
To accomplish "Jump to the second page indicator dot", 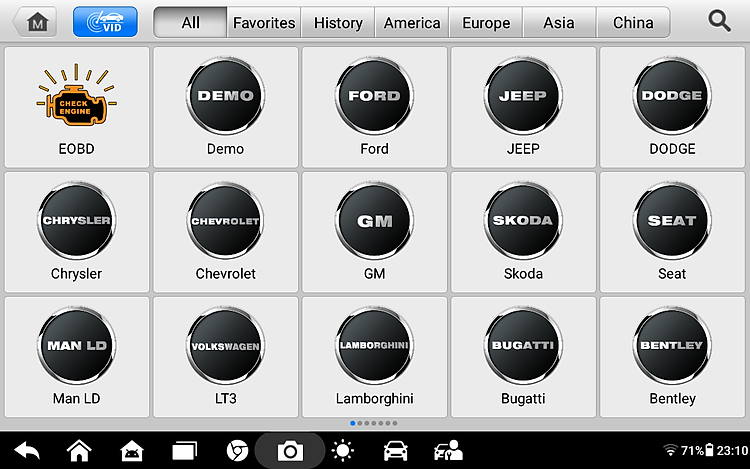I will 360,423.
